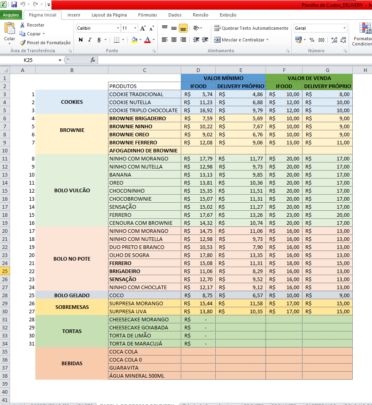Select cell TORTA DE LIMÃO
Screen dimensions: 372x405
click(x=145, y=336)
